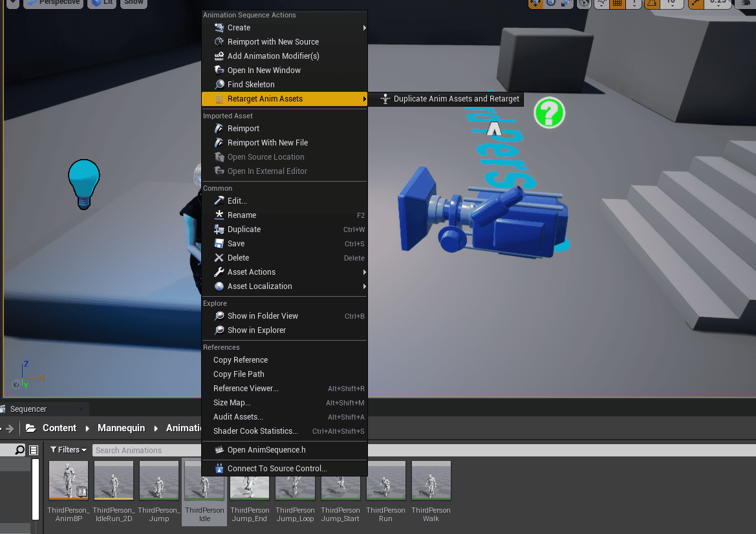
Task: Switch to the Sequencer tab
Action: click(x=28, y=409)
